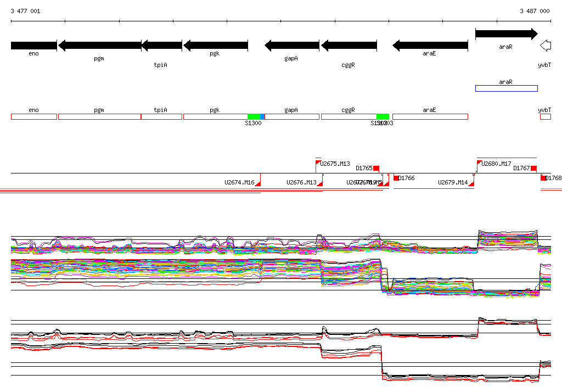Click the black tpiA gene arrow
This screenshot has width=562, height=392.
tap(162, 46)
